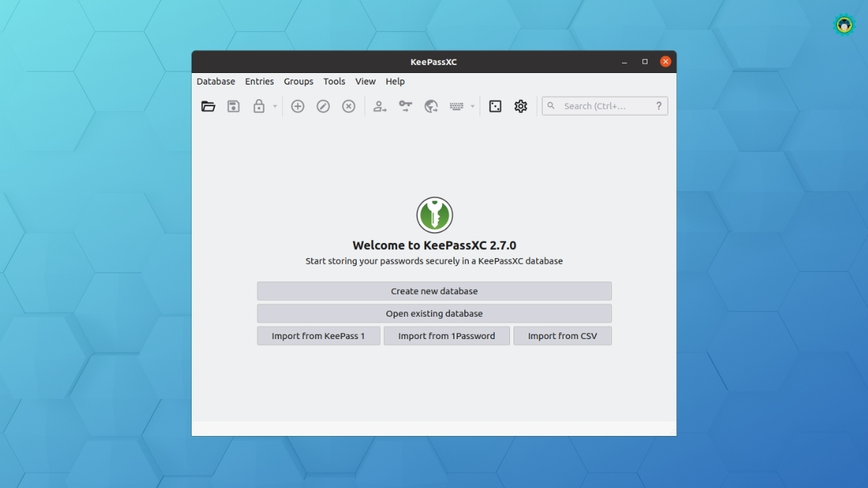This screenshot has width=868, height=488.
Task: Open the Tools menu
Action: (334, 82)
